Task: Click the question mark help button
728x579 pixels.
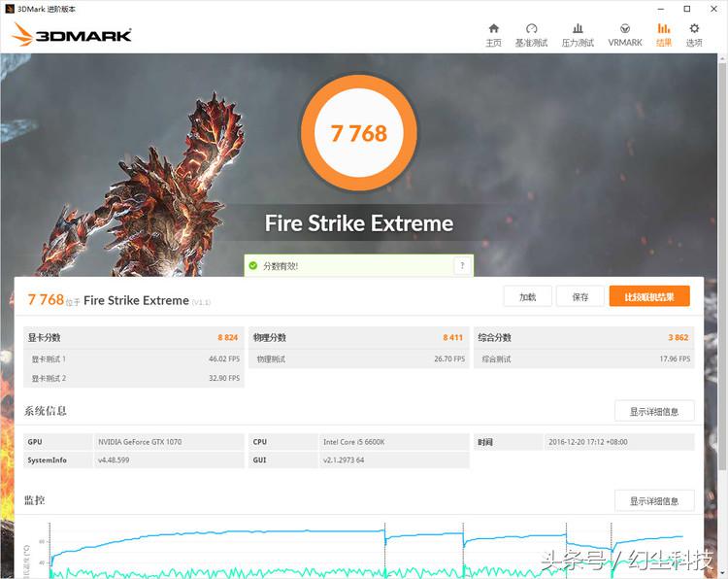Action: [461, 265]
